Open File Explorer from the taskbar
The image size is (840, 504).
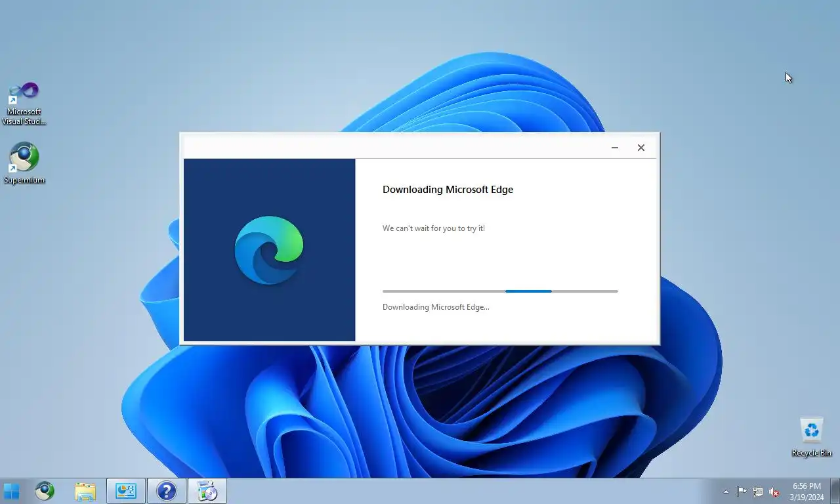click(x=85, y=491)
